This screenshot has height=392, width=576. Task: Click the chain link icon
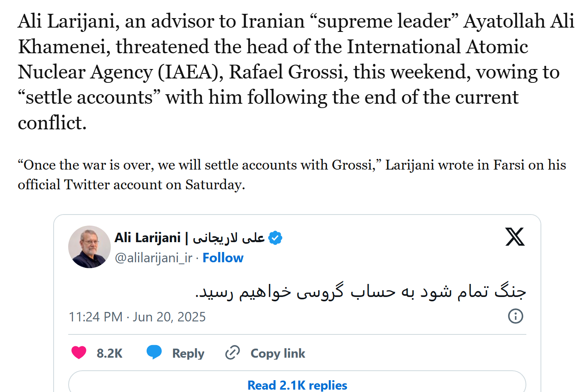(x=233, y=353)
